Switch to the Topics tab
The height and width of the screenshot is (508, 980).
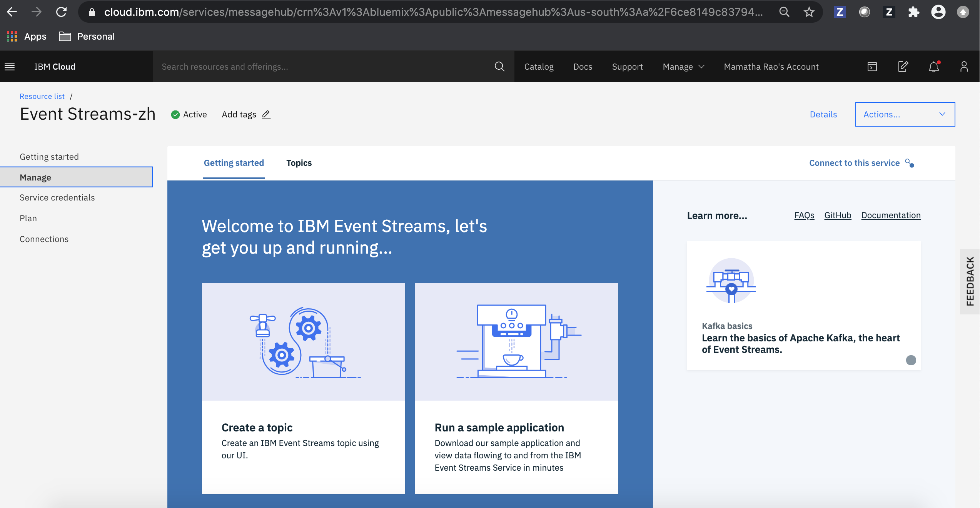point(299,163)
